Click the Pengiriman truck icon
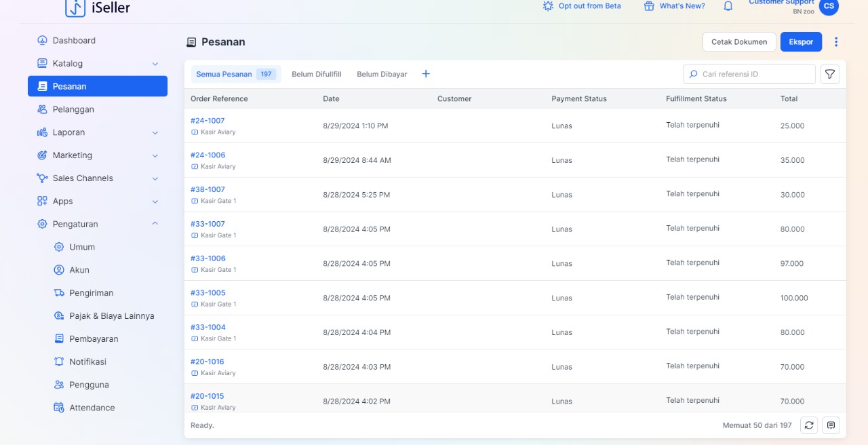The width and height of the screenshot is (868, 445). tap(59, 293)
